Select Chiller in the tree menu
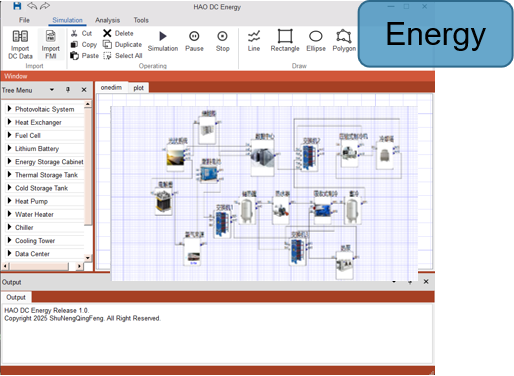514x376 pixels. [x=24, y=227]
